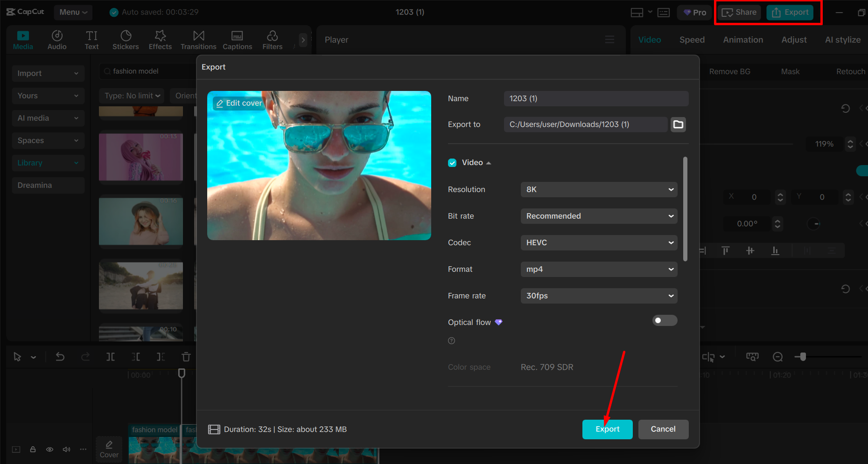Uncheck the Video export checkbox
Screen dimensions: 868x464
pyautogui.click(x=452, y=162)
